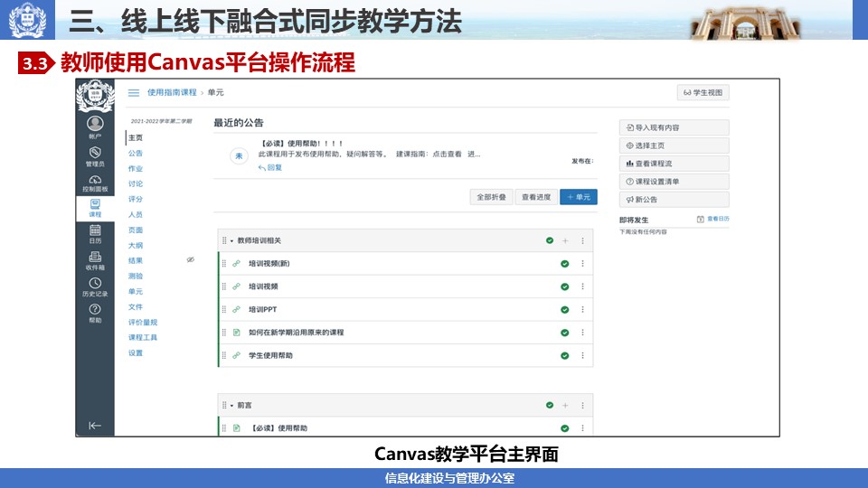Click the hidden eye icon beside 结果
Screen dimensions: 868x488
coord(191,259)
